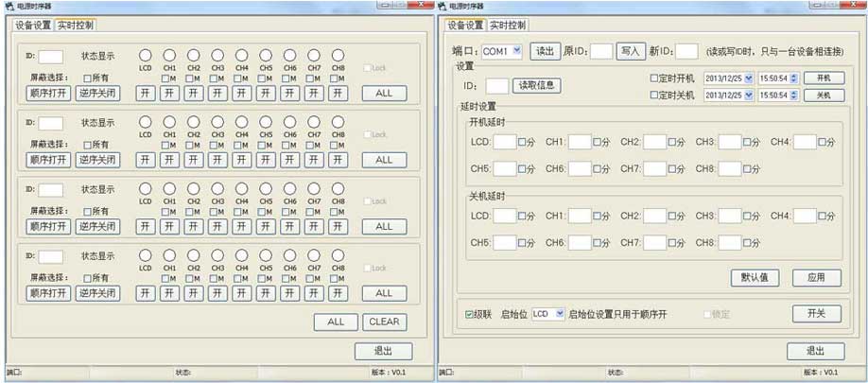This screenshot has height=383, width=868.
Task: Click the 原ID input field
Action: (601, 51)
